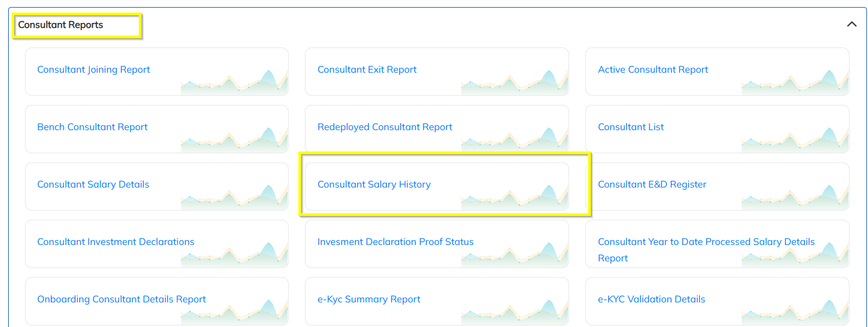
Task: Open the Consultant E&D Register link
Action: [x=652, y=184]
